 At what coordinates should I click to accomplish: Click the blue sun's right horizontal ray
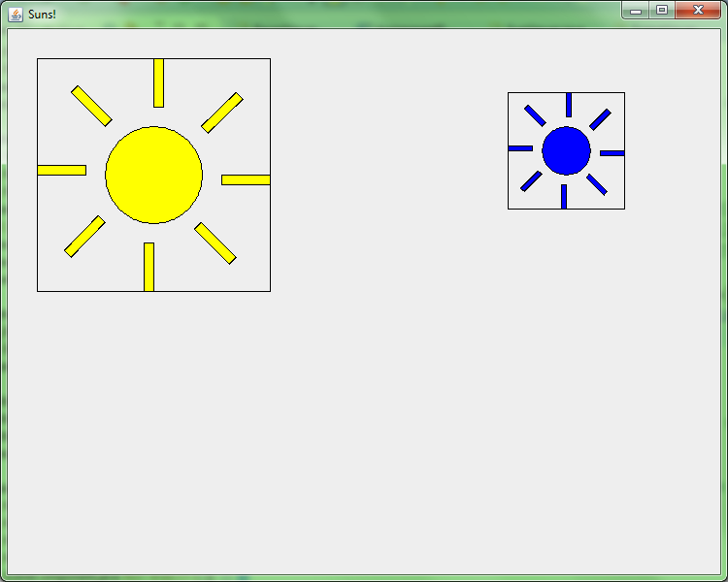[612, 153]
